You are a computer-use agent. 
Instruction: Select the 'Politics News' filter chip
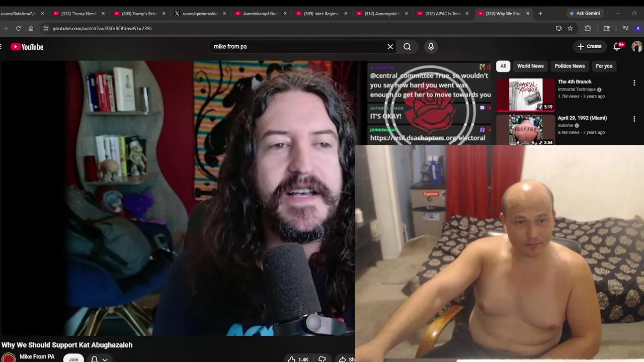tap(570, 66)
